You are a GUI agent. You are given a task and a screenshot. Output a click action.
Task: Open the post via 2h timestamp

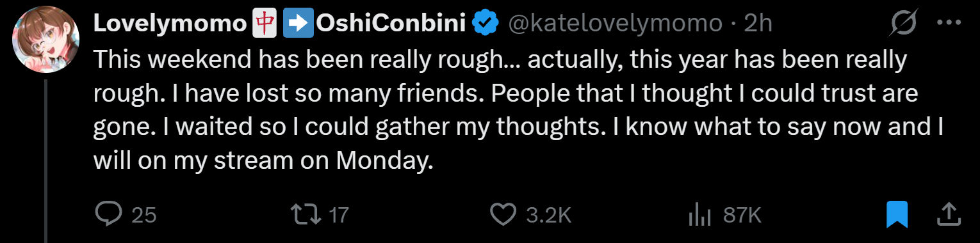point(758,24)
